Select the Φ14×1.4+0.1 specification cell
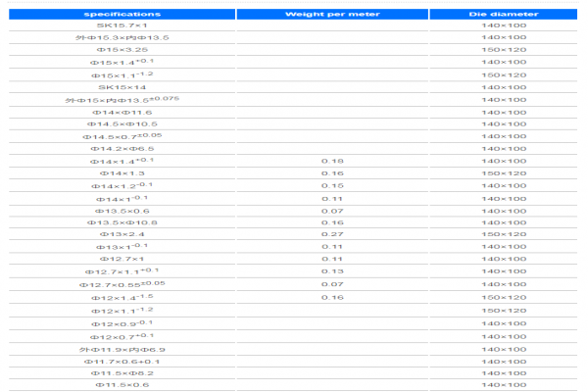 click(122, 161)
